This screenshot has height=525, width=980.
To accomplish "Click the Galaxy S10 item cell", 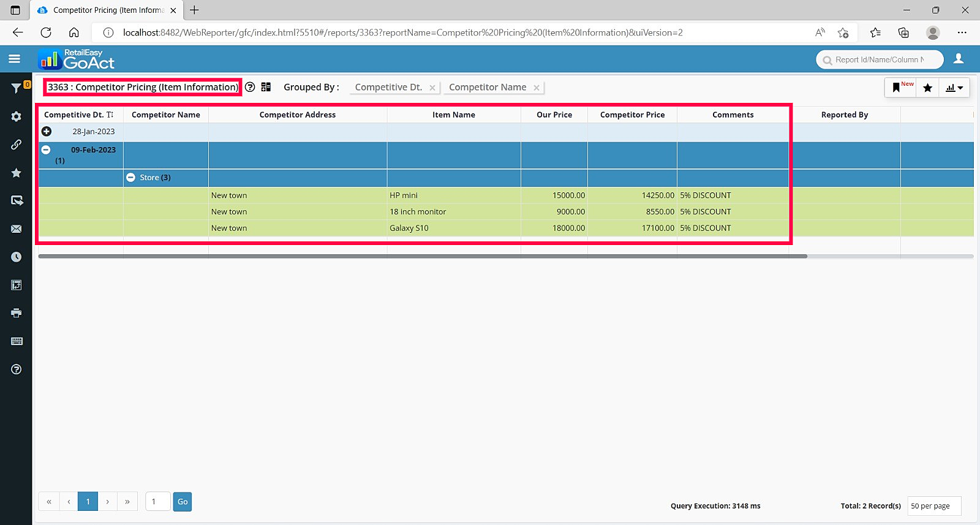I will 454,228.
